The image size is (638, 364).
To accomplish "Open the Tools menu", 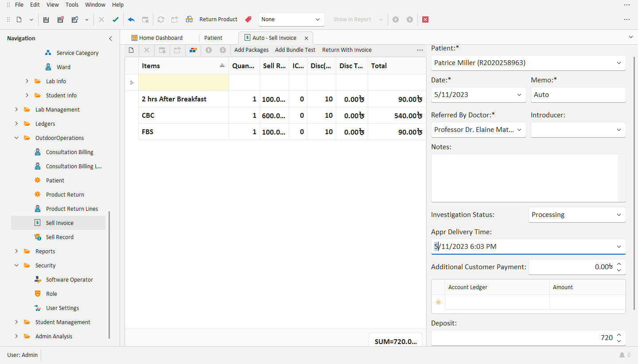I will pyautogui.click(x=72, y=4).
